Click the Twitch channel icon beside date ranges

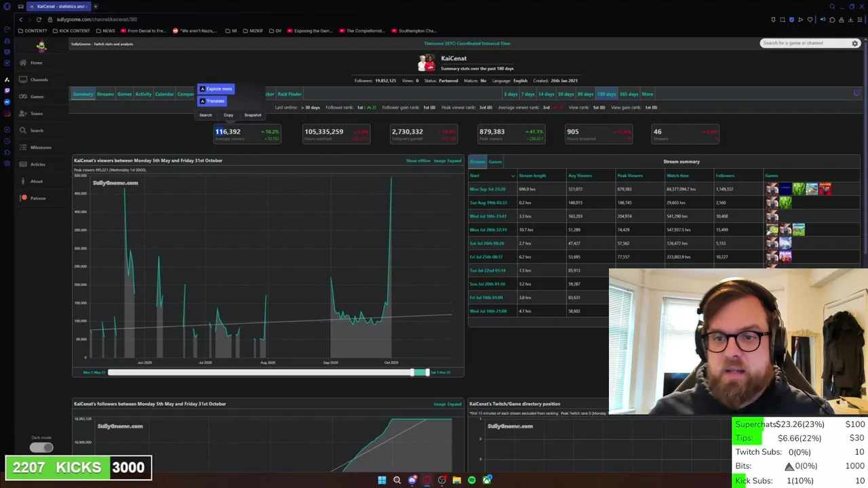(857, 94)
